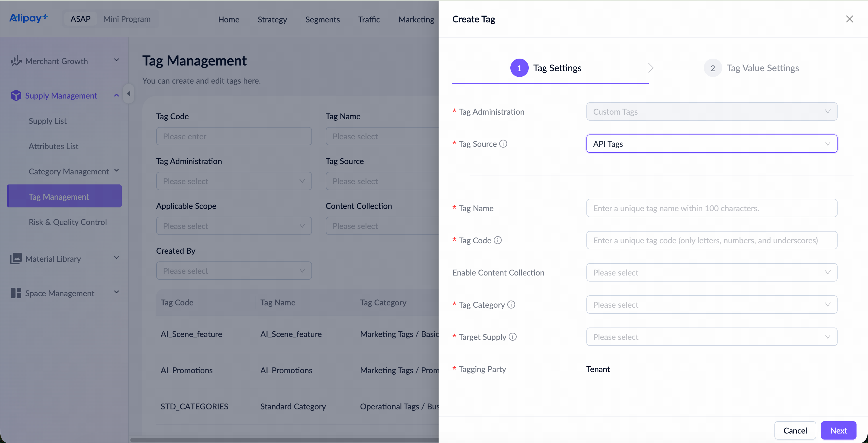Click the Cancel button
The image size is (868, 443).
tap(795, 430)
